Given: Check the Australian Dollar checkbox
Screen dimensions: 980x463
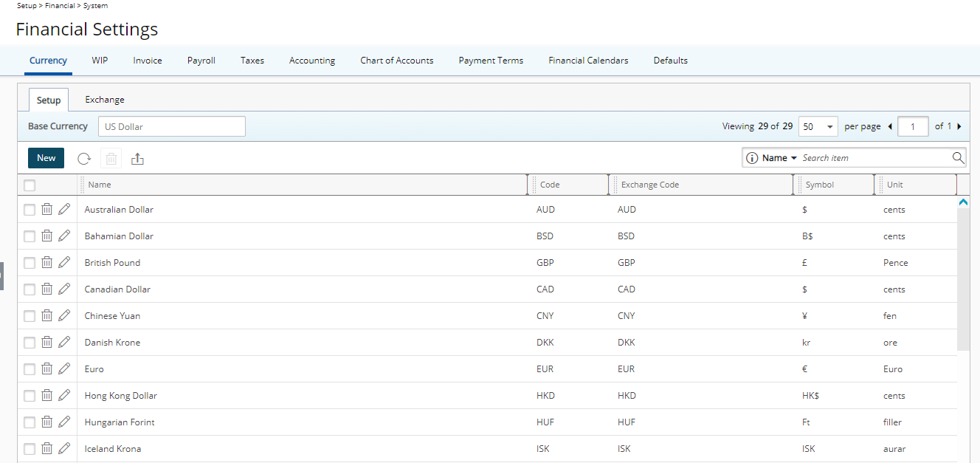Looking at the screenshot, I should tap(30, 210).
